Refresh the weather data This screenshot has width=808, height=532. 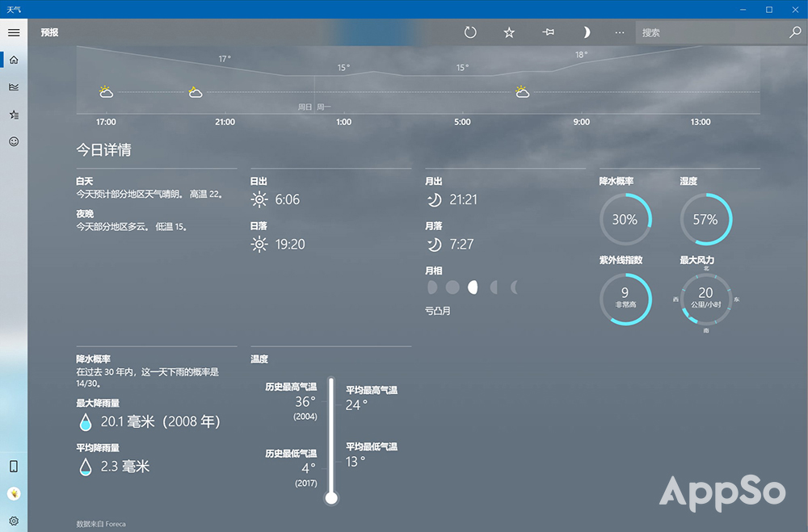470,32
